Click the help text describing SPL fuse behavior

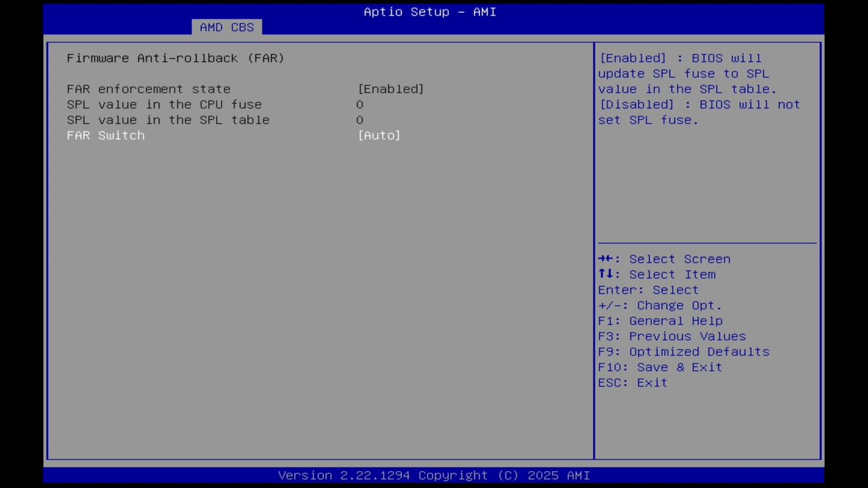coord(698,89)
